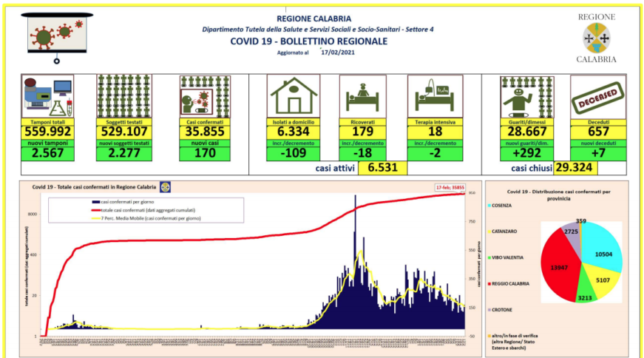Click the Ricoverati hospital bed icon

[363, 95]
